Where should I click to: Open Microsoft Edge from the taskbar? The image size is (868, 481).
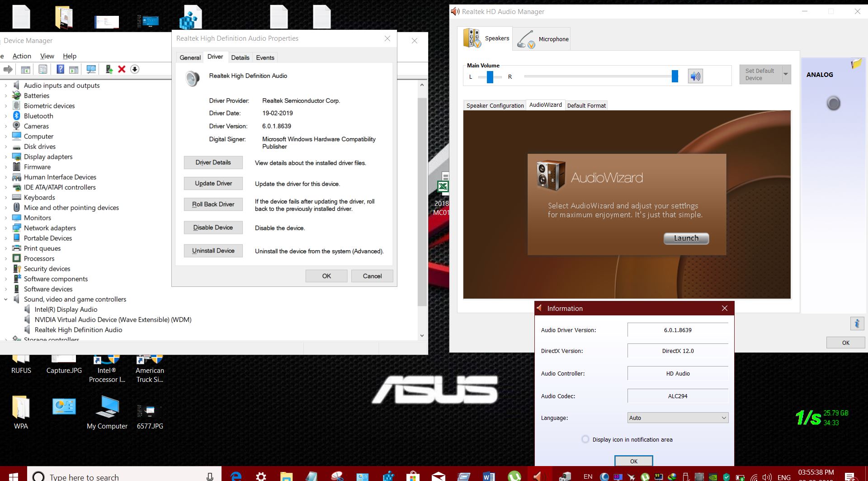click(x=236, y=476)
